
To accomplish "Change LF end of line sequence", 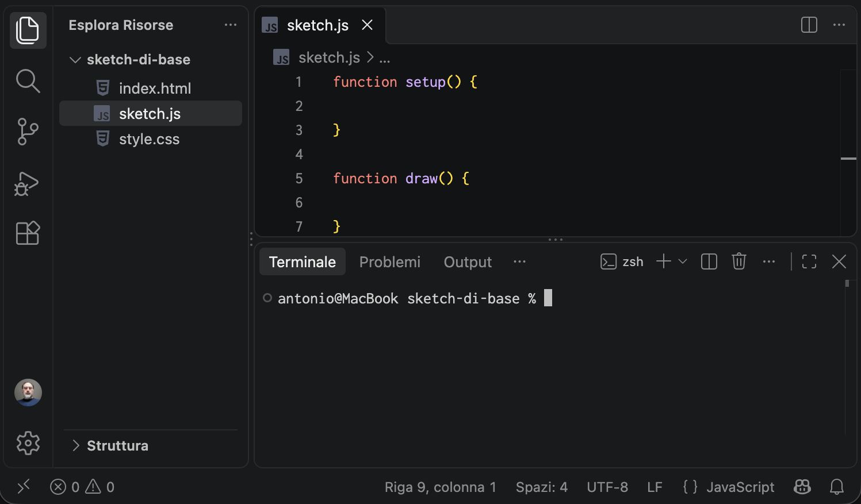I will click(x=655, y=487).
